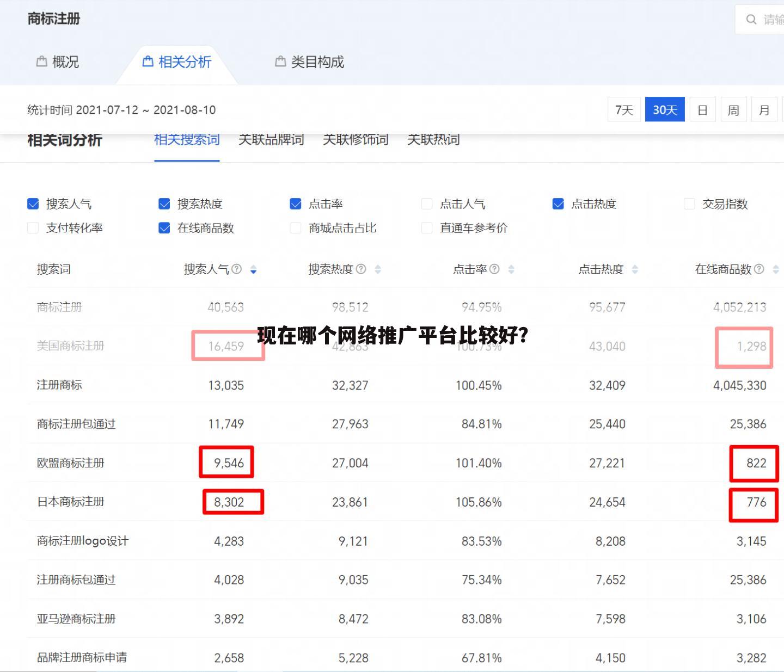Select the 周 period button
The image size is (784, 672).
(x=733, y=109)
